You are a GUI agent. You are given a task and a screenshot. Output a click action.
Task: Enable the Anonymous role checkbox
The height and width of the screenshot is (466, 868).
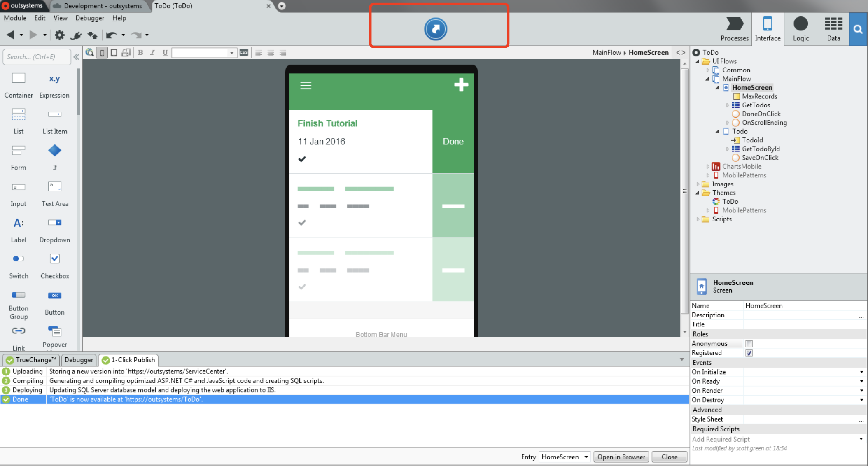click(x=749, y=344)
